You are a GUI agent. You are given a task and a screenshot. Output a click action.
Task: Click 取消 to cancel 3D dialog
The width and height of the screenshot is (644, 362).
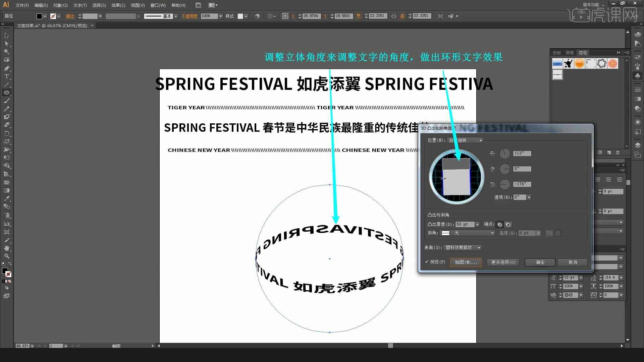click(x=573, y=262)
